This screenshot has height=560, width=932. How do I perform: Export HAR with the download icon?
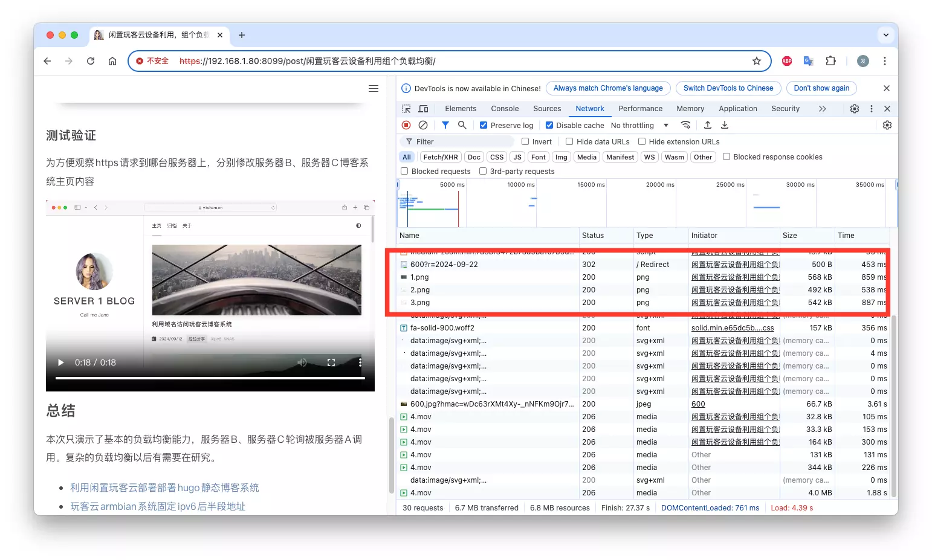tap(725, 125)
